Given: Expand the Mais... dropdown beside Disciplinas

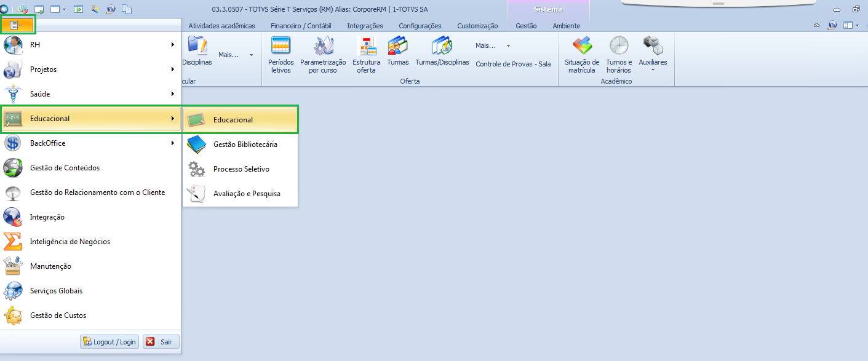Looking at the screenshot, I should (x=236, y=55).
